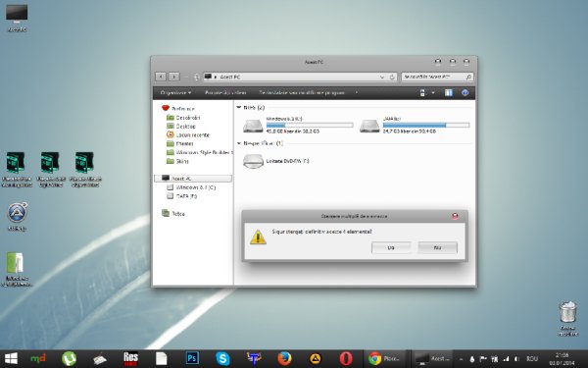Select the Acest PC desktop icon
Viewport: 588px width, 368px height.
17,18
